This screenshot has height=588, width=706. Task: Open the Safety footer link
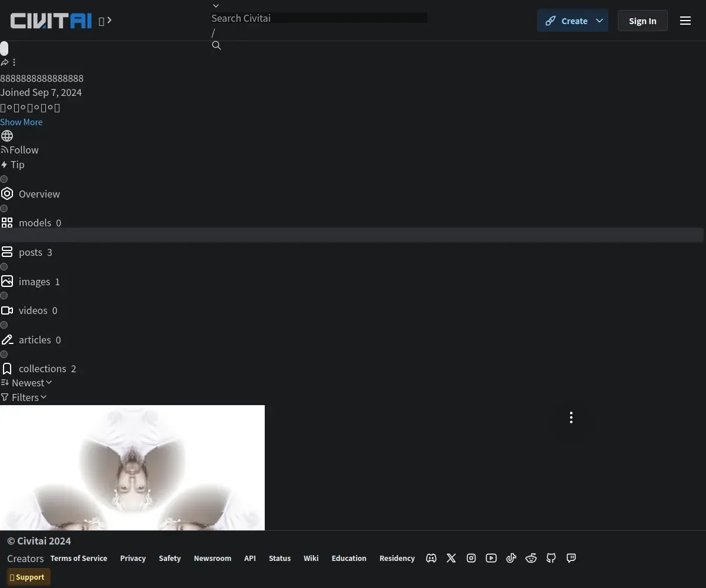point(169,558)
